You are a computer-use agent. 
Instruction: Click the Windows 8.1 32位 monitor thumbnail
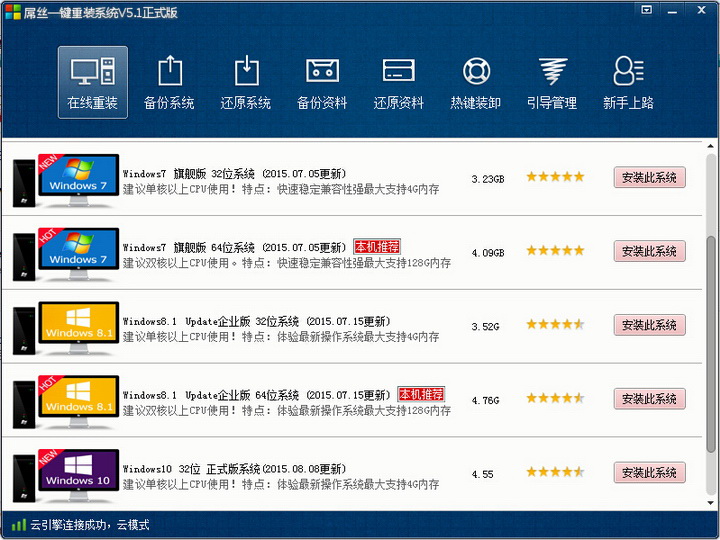pyautogui.click(x=79, y=328)
